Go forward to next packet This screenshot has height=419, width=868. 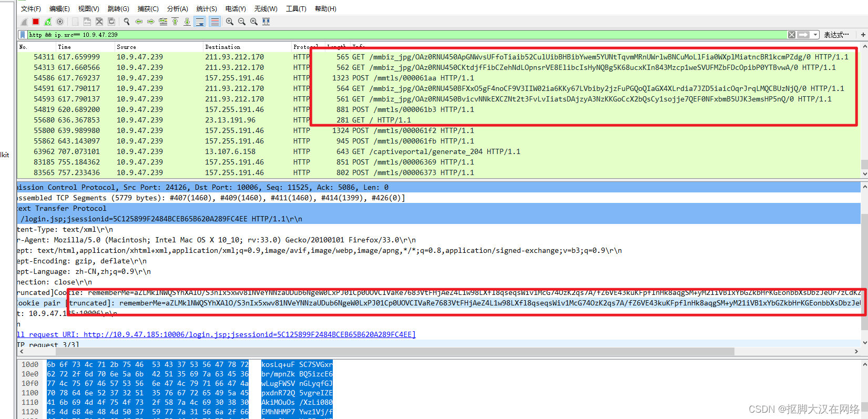click(151, 22)
